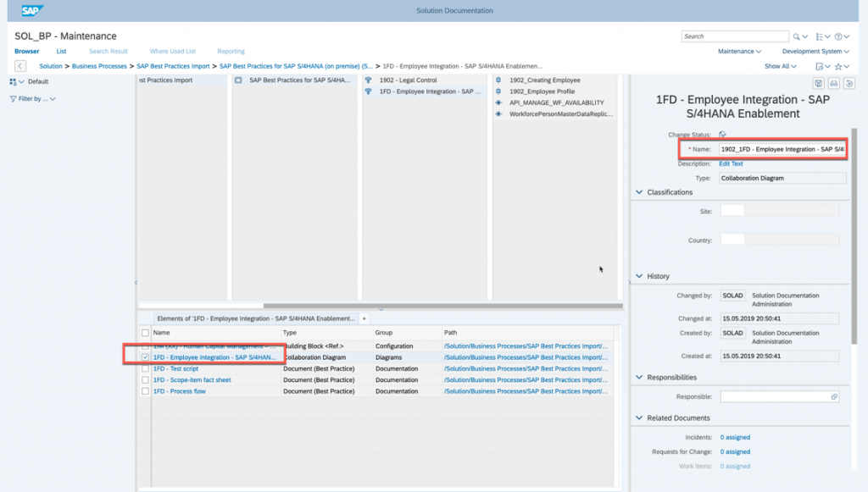
Task: Click the interface icon of API_MANAGE_WF_AVAILABILITY
Action: 498,102
